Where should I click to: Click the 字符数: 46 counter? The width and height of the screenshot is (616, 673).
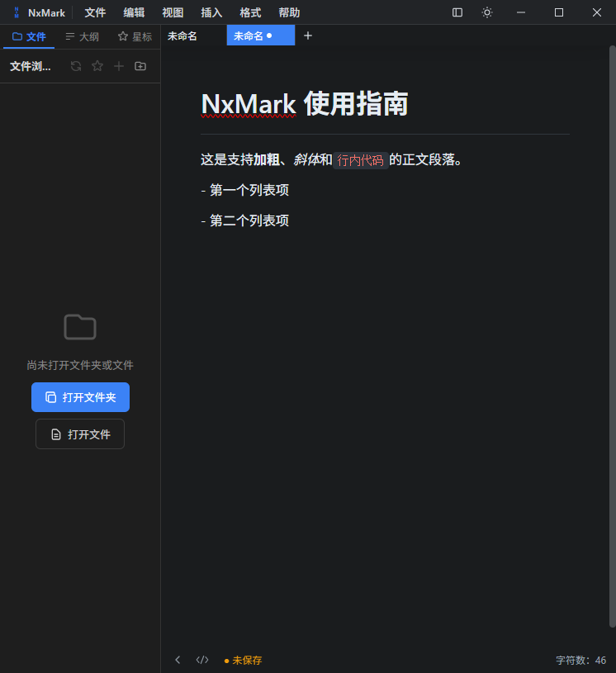coord(580,660)
